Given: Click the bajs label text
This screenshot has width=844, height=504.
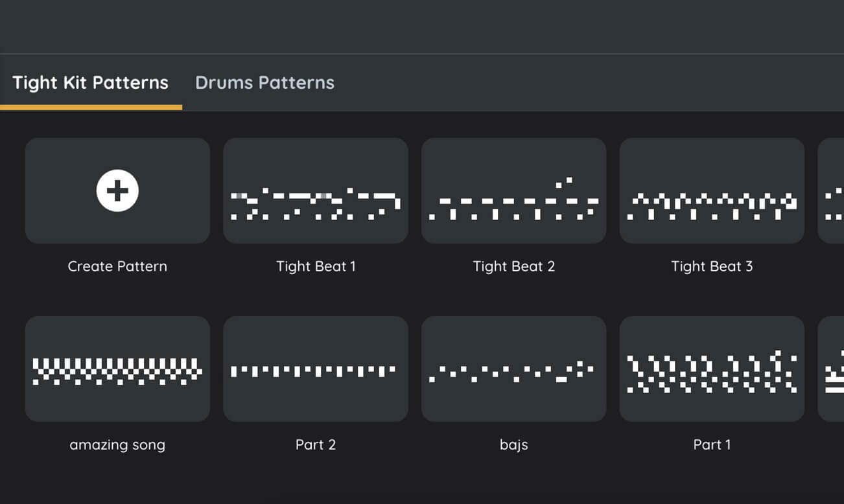Looking at the screenshot, I should (x=514, y=445).
